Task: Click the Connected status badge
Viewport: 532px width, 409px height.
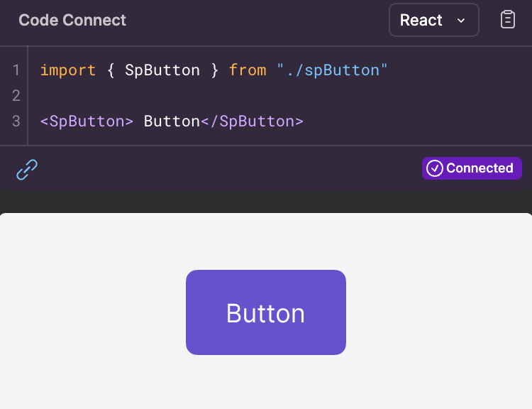Action: (472, 168)
